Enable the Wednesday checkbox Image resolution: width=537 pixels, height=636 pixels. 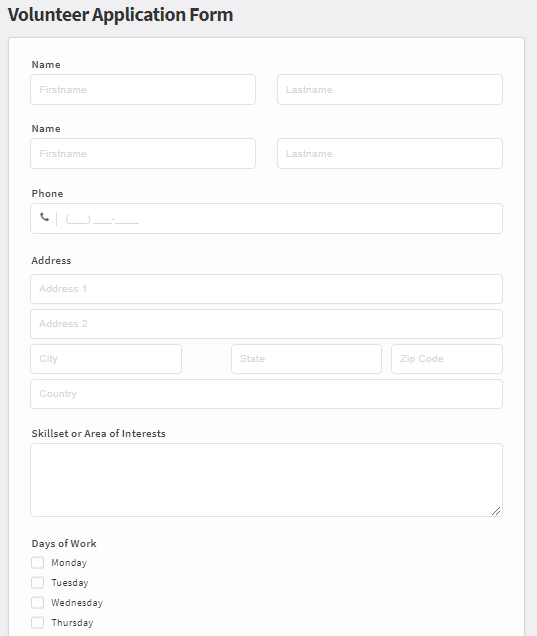point(37,602)
